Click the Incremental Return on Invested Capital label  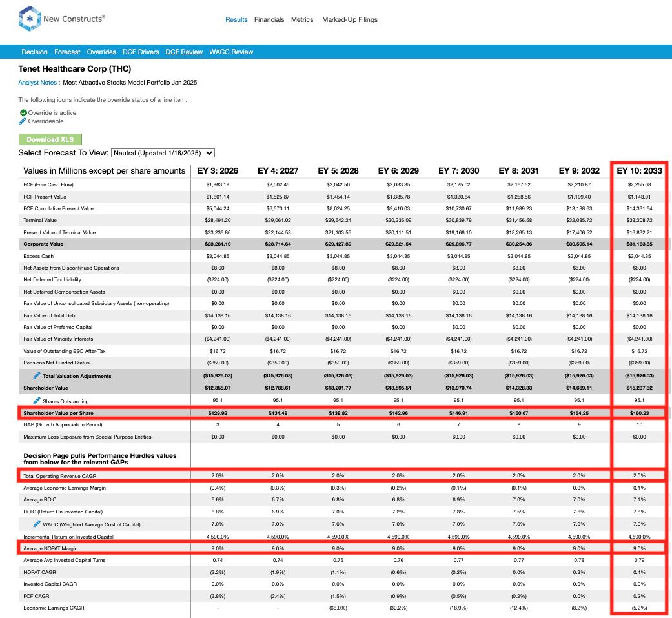[x=68, y=537]
